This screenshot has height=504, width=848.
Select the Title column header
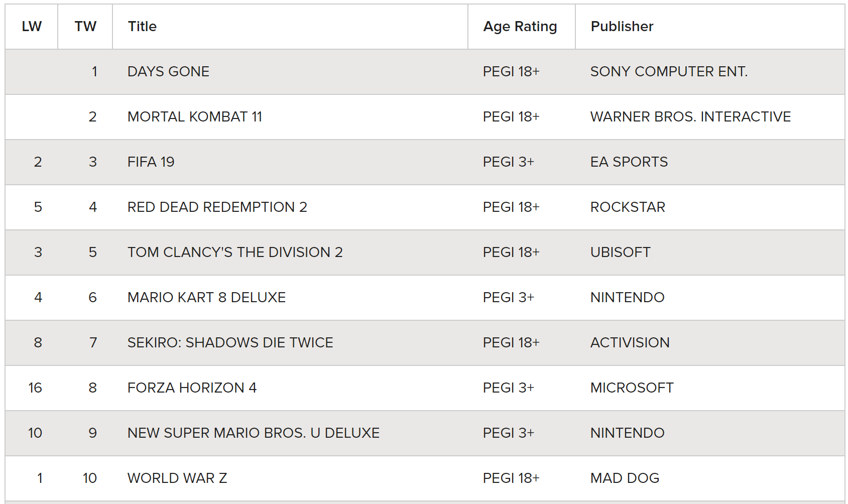pos(142,27)
